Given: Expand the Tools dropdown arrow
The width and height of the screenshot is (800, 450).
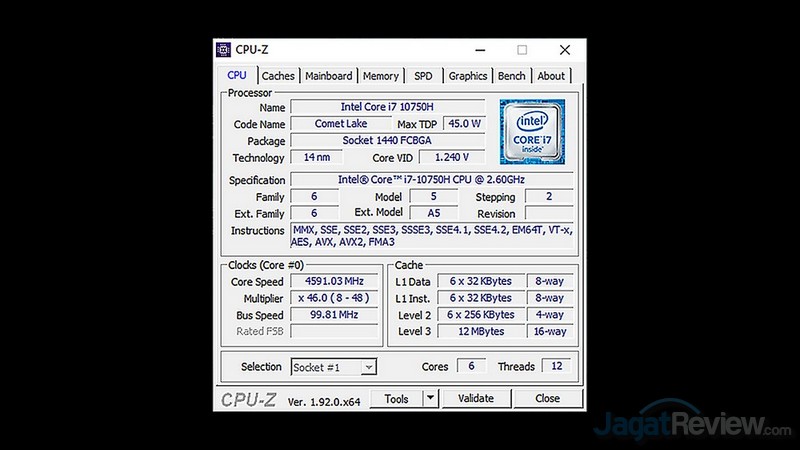Looking at the screenshot, I should (x=431, y=399).
